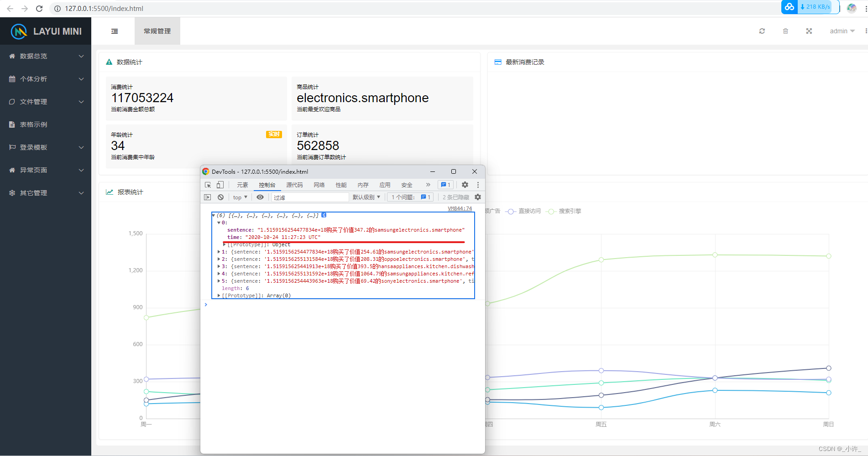The height and width of the screenshot is (456, 868).
Task: Switch to the 网络 DevTools tab
Action: (x=319, y=185)
